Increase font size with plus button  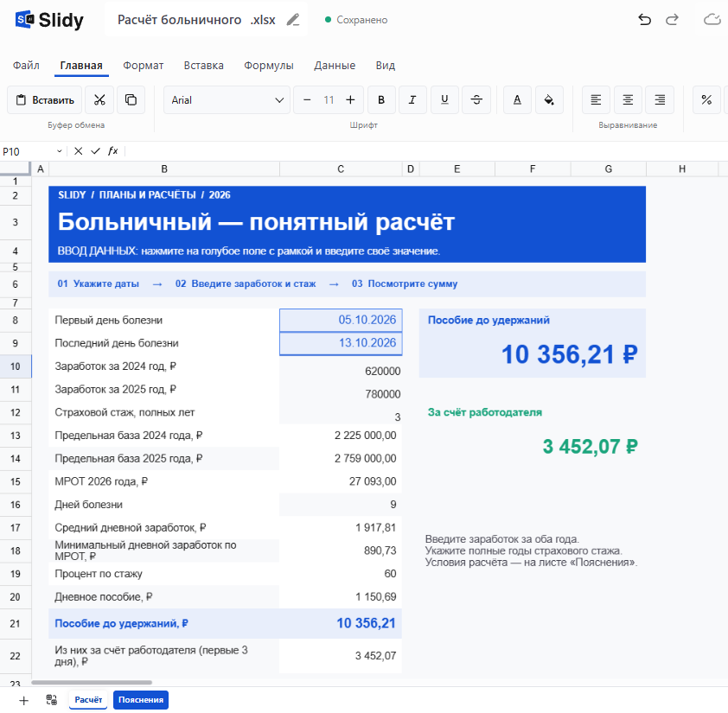tap(350, 99)
